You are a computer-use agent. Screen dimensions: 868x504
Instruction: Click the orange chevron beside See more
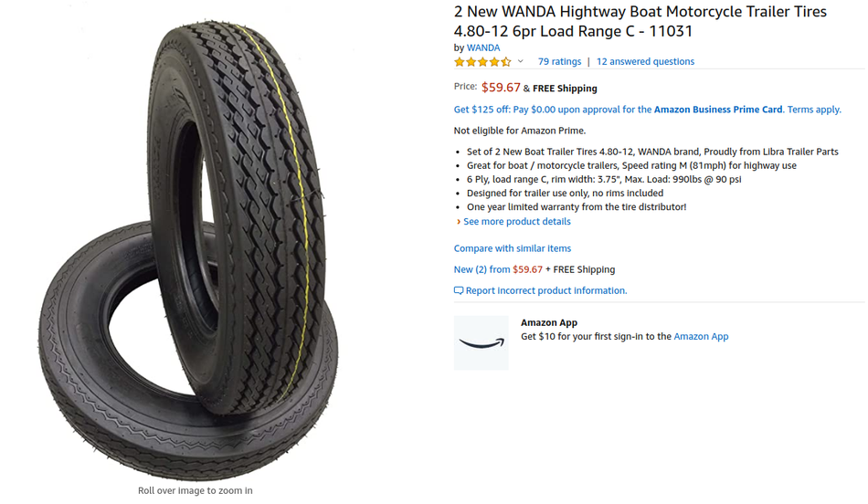(459, 221)
